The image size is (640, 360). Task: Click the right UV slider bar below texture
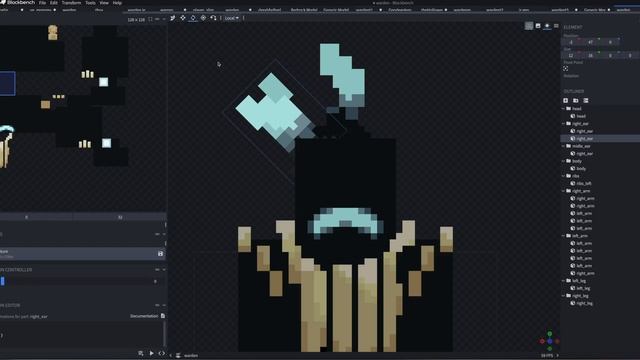120,217
